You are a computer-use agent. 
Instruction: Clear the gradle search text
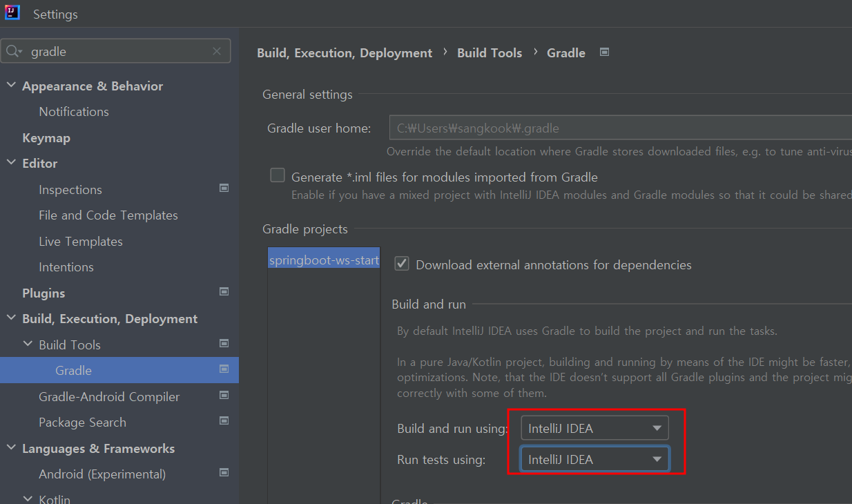click(x=217, y=52)
